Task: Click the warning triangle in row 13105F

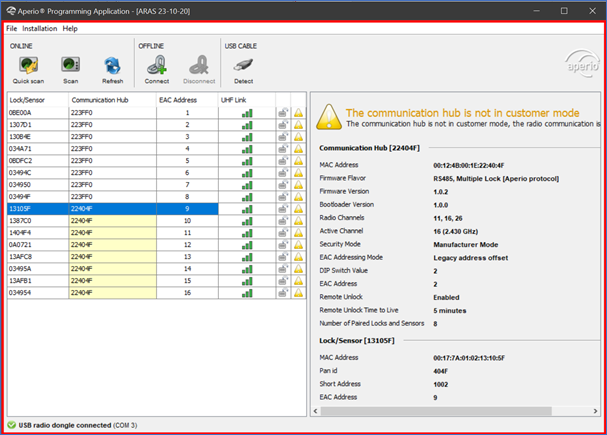Action: (298, 209)
